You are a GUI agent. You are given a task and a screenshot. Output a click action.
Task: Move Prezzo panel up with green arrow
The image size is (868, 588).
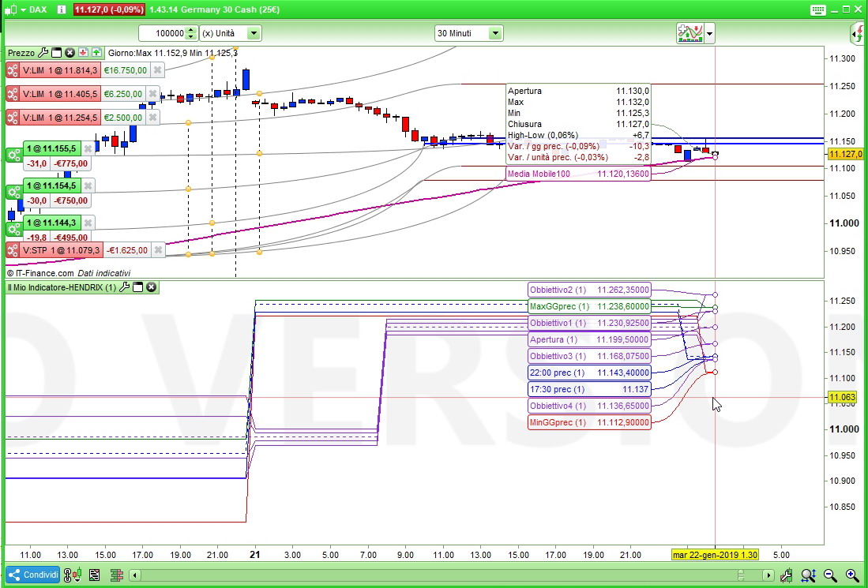point(96,53)
